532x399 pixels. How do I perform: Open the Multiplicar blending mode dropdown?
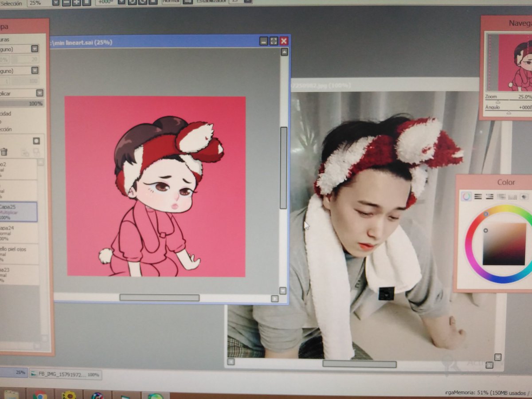tap(39, 93)
